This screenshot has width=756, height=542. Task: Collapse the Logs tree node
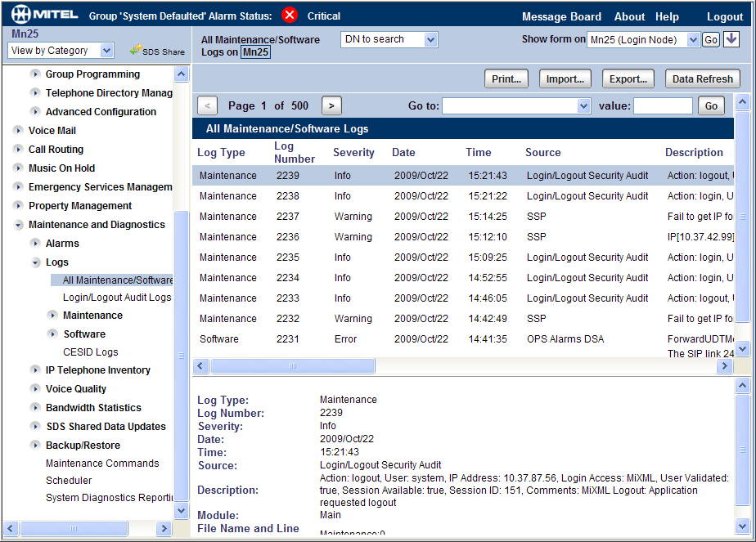[x=35, y=262]
